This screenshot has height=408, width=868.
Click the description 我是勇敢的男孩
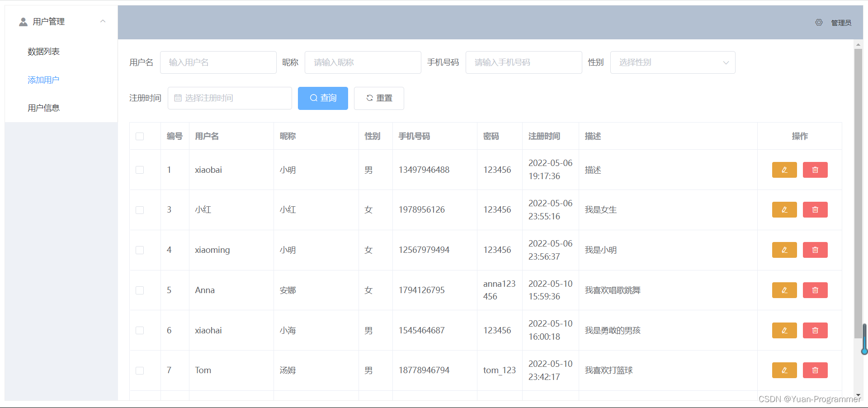click(613, 330)
